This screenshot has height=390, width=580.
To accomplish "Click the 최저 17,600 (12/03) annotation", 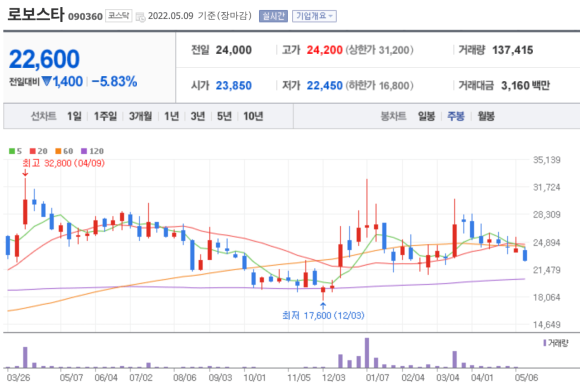I will click(x=323, y=315).
